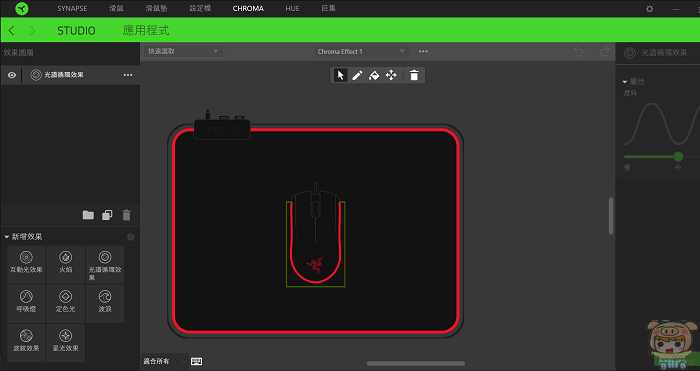Add the 波紋效果 effect
The height and width of the screenshot is (371, 700).
pos(26,343)
